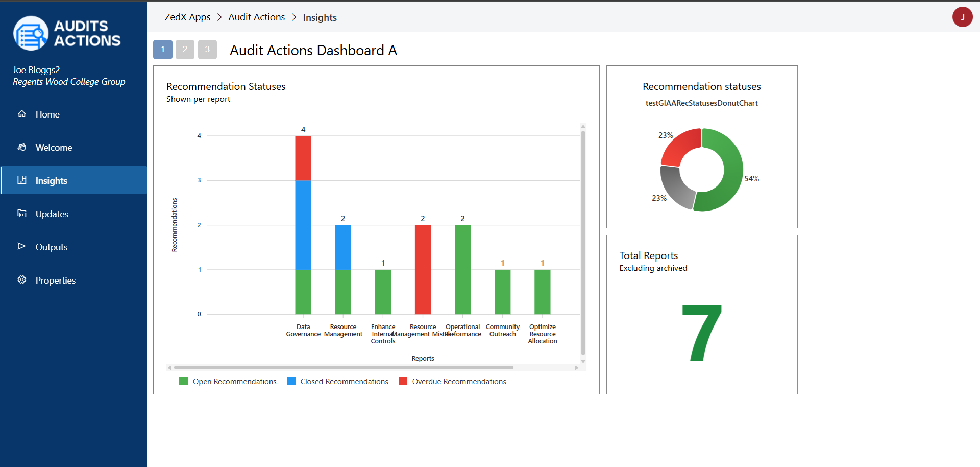Switch to dashboard page 2
980x467 pixels.
click(x=185, y=50)
